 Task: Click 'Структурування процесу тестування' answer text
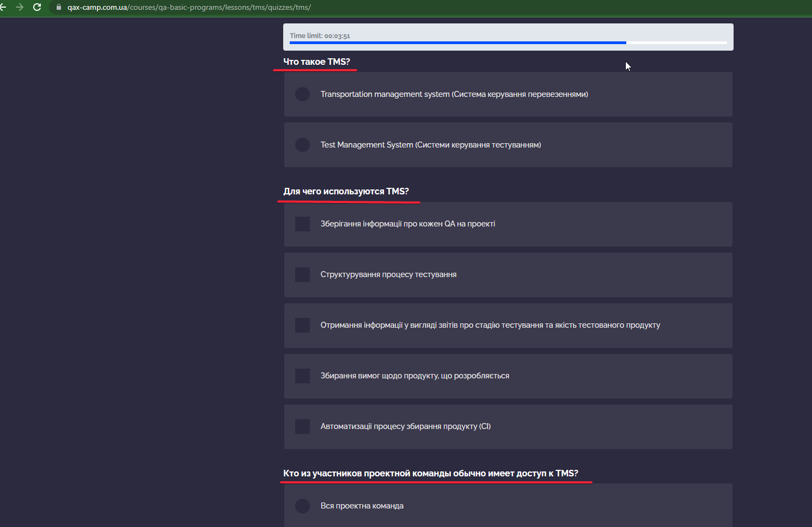tap(388, 274)
